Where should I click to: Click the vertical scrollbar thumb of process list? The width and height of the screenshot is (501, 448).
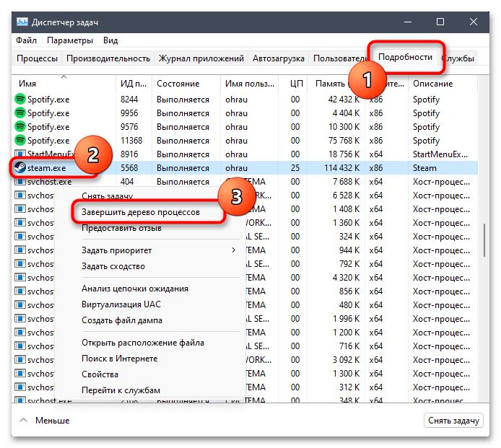pos(484,240)
